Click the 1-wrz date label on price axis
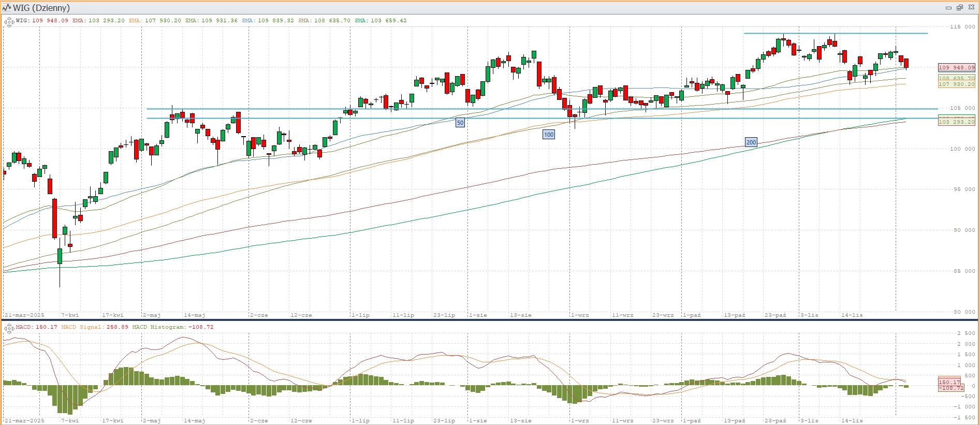 point(579,315)
